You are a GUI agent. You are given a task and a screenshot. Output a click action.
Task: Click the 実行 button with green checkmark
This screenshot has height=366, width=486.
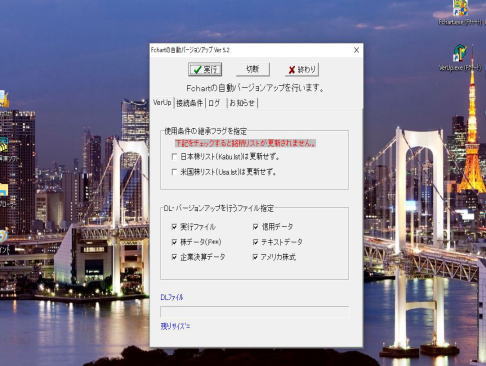pos(205,69)
